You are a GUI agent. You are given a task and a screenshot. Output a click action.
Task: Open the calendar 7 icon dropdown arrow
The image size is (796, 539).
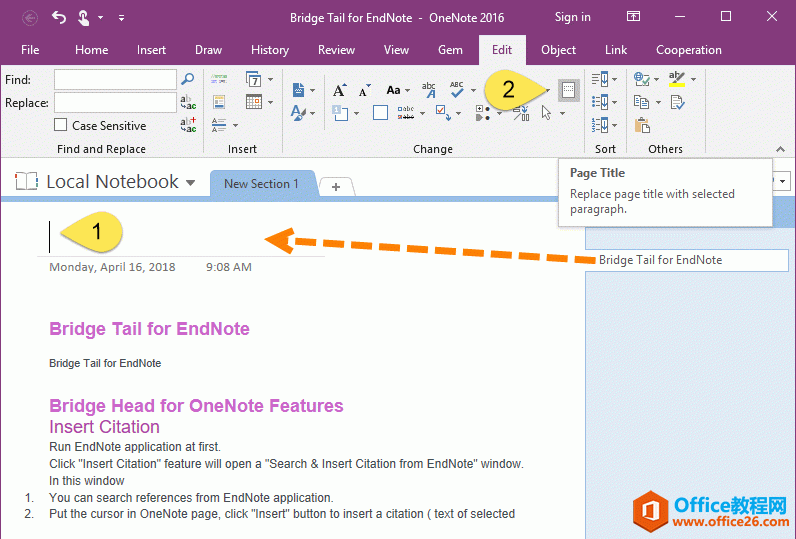pos(270,79)
